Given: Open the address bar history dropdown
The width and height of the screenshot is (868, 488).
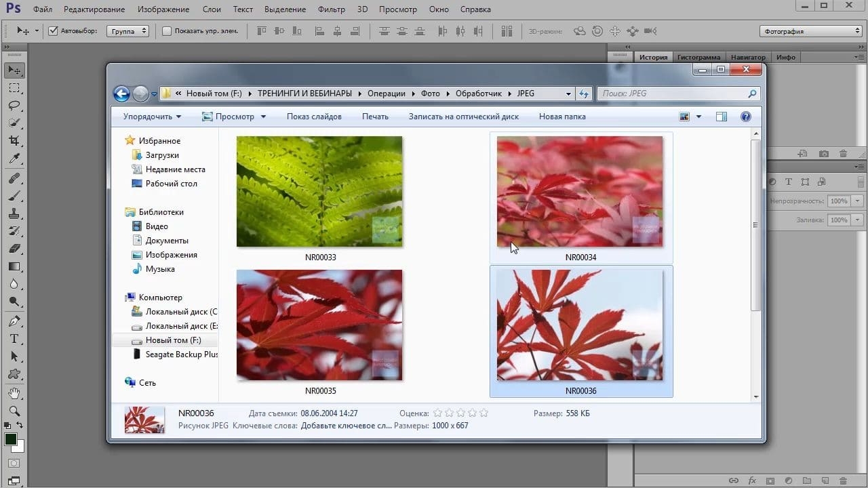Looking at the screenshot, I should (568, 94).
